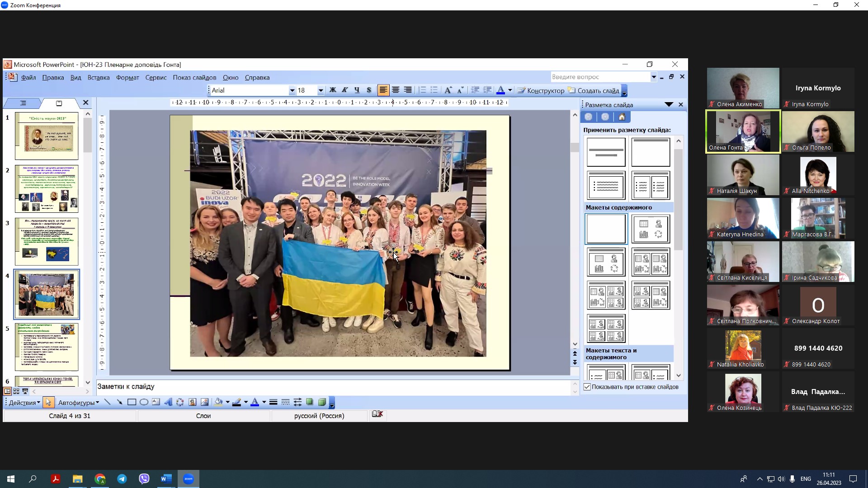Click the Конструктор button
Screen dimensions: 868x488
tap(541, 90)
